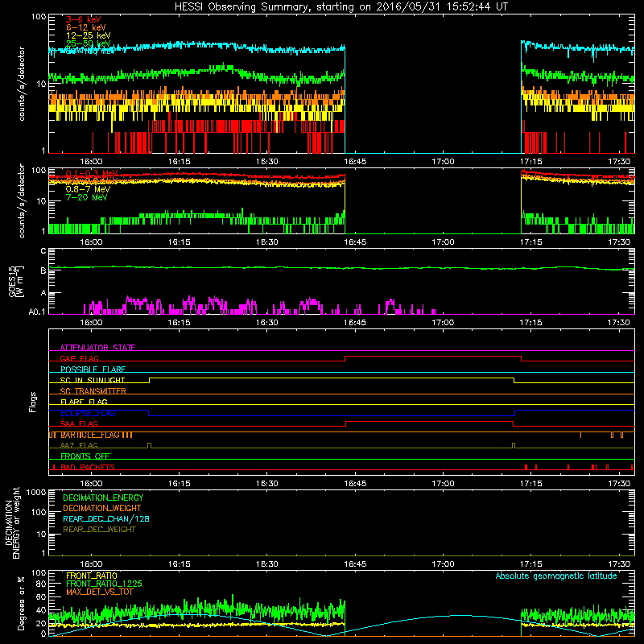Select the SC_IN_SUNLIGHT flag label

93,380
